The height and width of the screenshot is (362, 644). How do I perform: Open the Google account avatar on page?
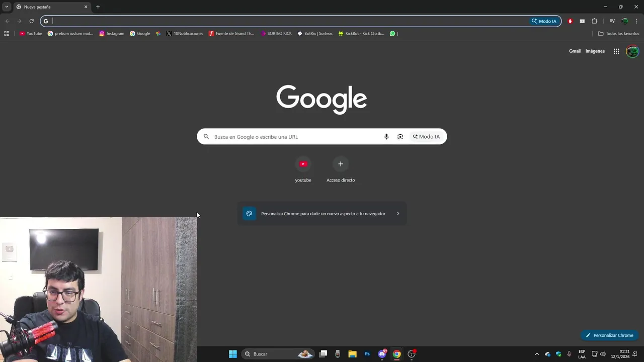[632, 51]
